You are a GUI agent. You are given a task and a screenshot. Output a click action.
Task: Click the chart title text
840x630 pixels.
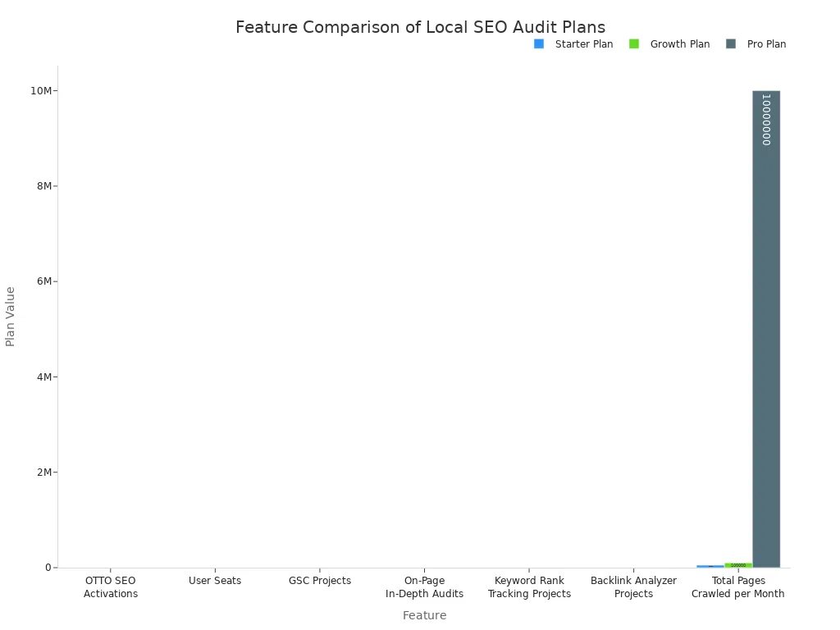coord(420,28)
